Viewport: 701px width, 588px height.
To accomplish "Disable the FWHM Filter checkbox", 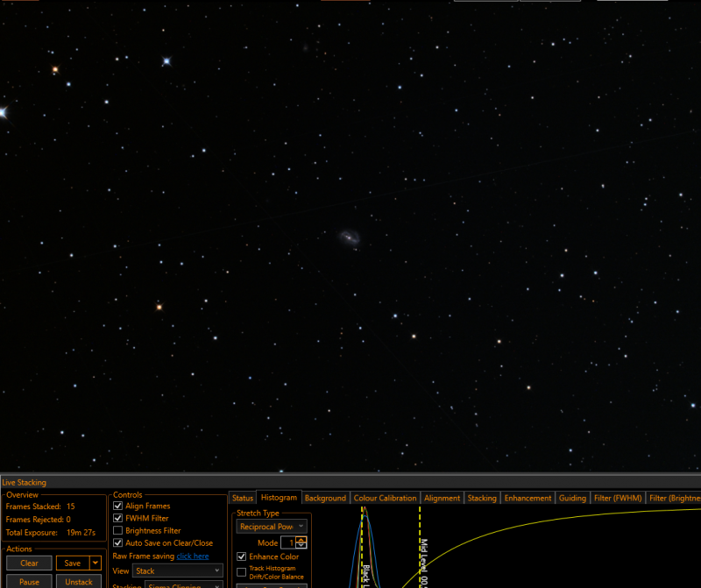I will tap(118, 518).
